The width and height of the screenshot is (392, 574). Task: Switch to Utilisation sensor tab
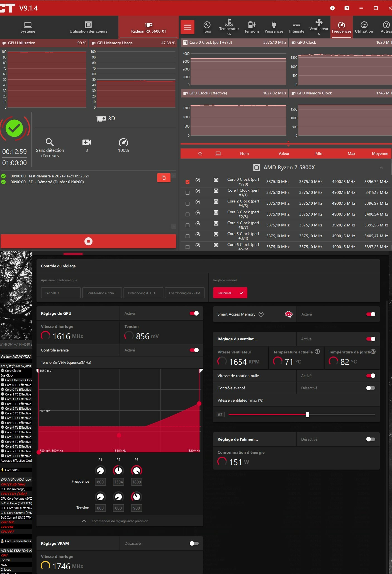tap(364, 27)
